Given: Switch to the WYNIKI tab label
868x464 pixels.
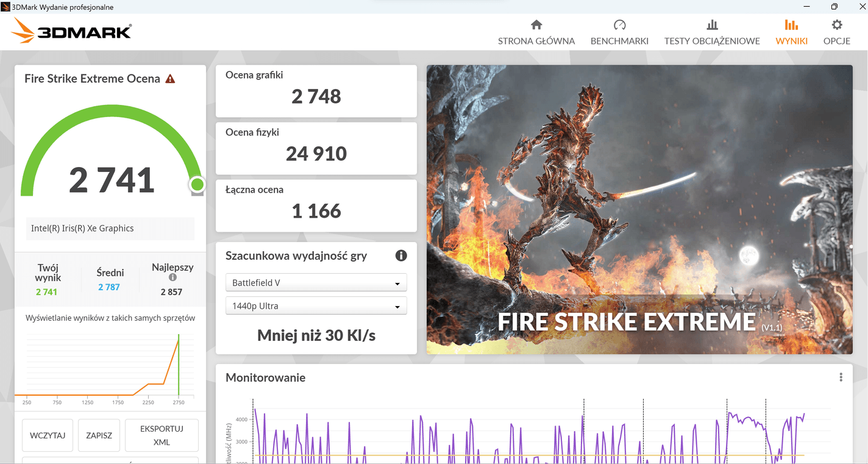Looking at the screenshot, I should point(791,41).
